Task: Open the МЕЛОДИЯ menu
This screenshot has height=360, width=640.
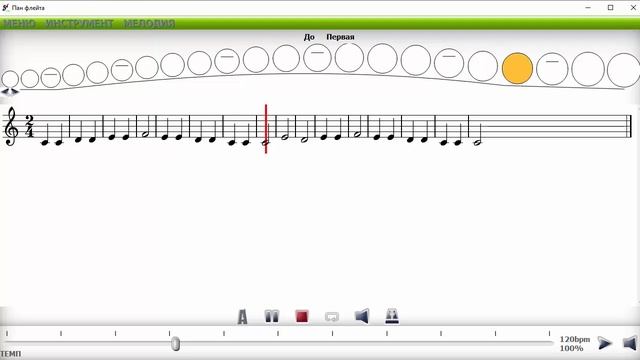Action: (149, 23)
